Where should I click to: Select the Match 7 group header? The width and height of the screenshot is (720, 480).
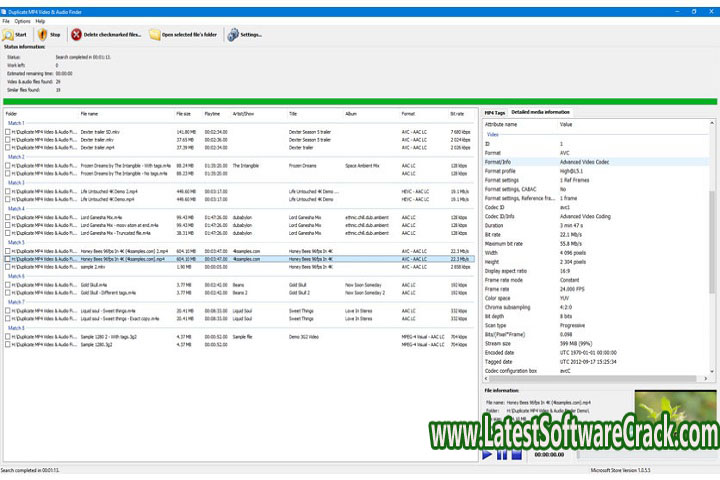(x=16, y=302)
